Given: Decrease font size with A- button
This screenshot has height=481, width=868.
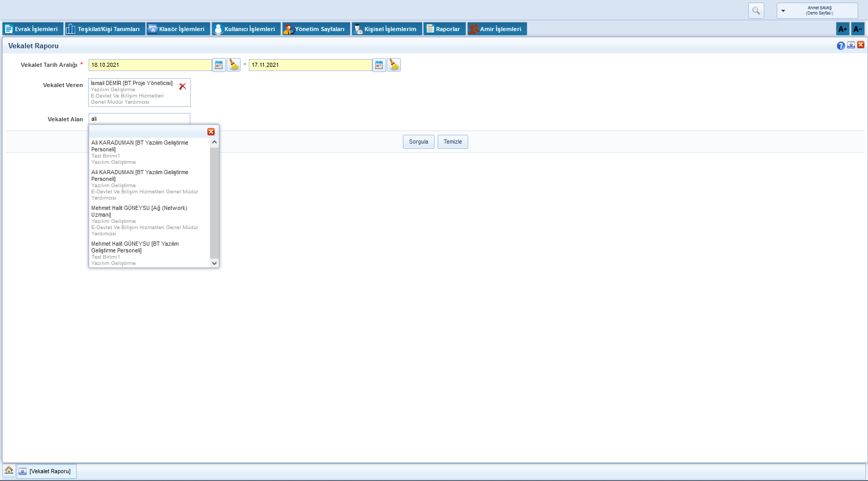Looking at the screenshot, I should pyautogui.click(x=858, y=29).
